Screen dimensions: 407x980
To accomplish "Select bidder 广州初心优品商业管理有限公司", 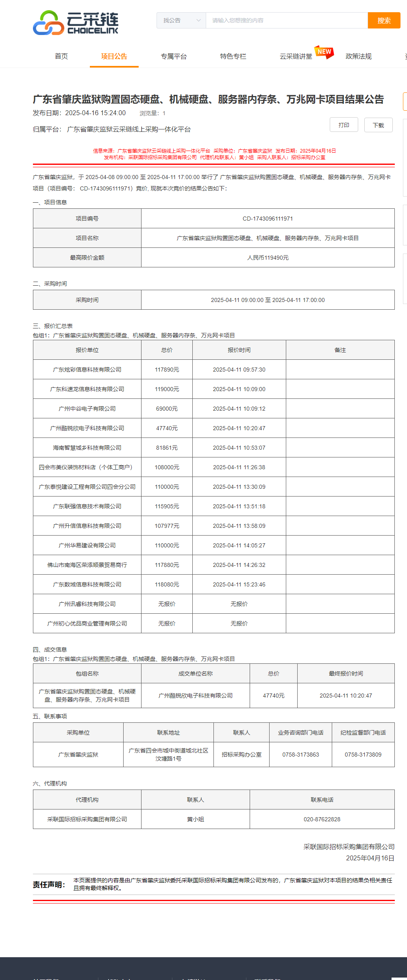I will 87,623.
